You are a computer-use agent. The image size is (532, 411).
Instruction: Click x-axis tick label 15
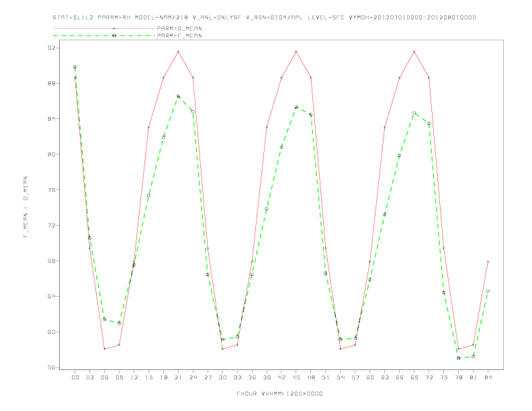point(148,377)
